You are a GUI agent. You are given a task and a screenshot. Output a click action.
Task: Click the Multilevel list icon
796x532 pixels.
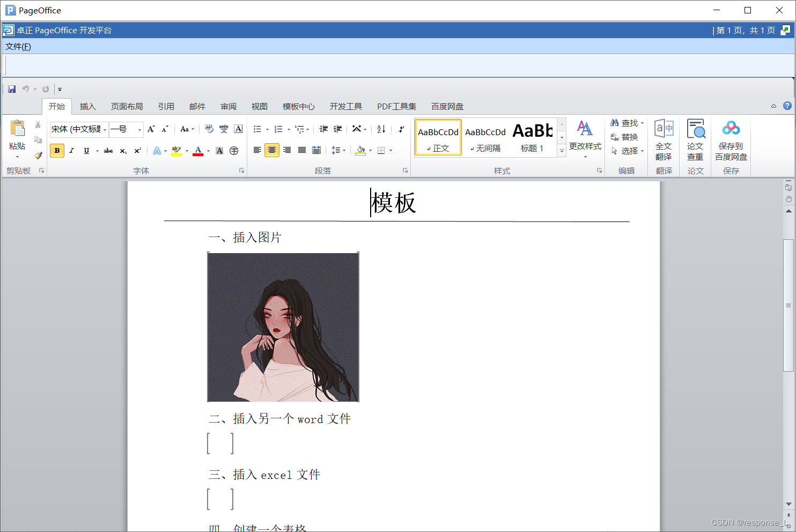300,129
